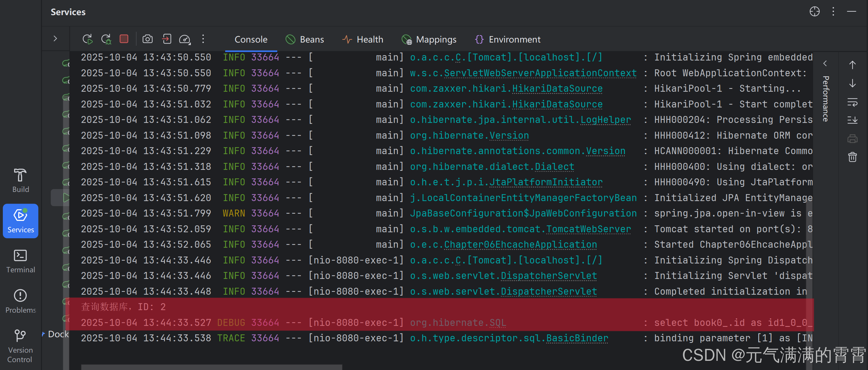Click the Exit application arrow icon

(x=167, y=39)
